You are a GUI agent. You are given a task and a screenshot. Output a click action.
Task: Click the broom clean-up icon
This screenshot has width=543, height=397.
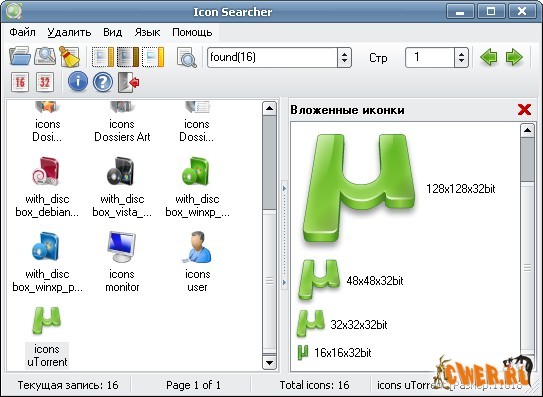click(69, 56)
